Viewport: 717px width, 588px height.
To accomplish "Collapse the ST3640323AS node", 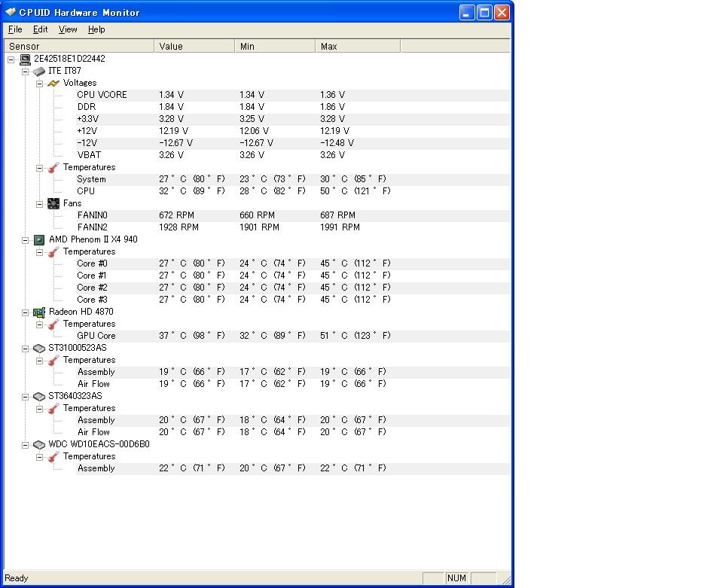I will [x=25, y=397].
